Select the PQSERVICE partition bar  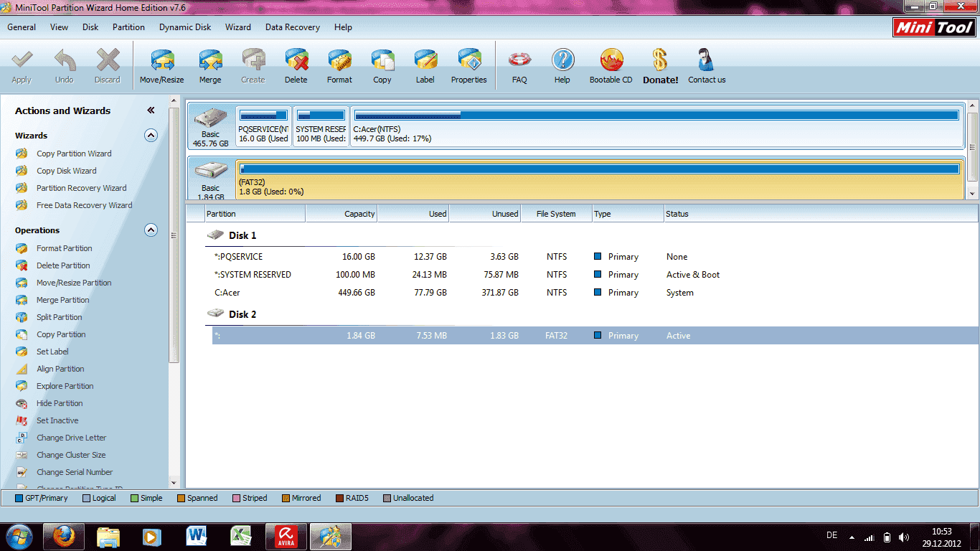pos(263,126)
